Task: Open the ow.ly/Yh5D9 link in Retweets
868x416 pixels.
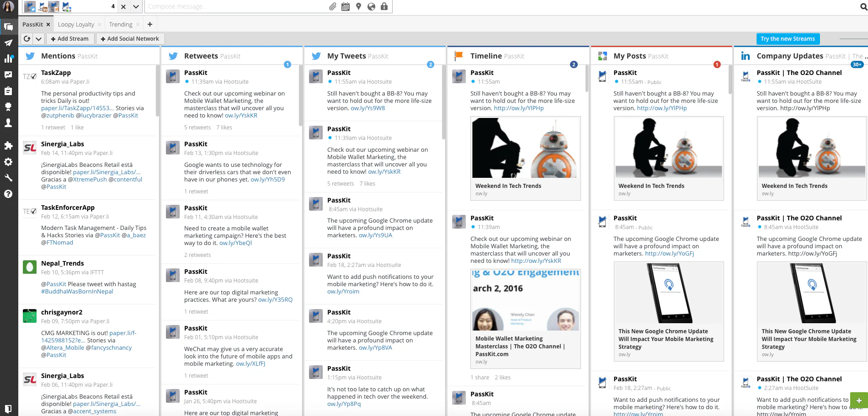Action: 267,180
